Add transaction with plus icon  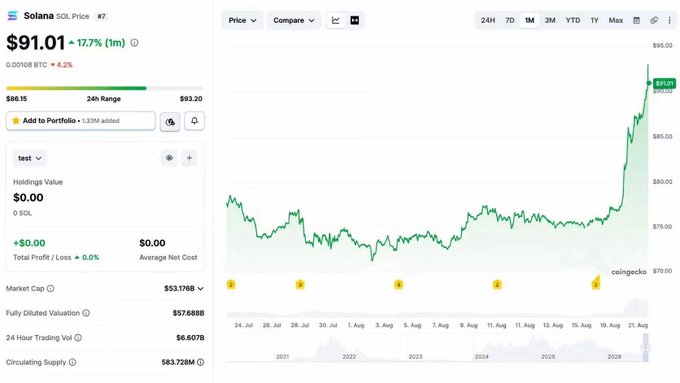pyautogui.click(x=189, y=158)
